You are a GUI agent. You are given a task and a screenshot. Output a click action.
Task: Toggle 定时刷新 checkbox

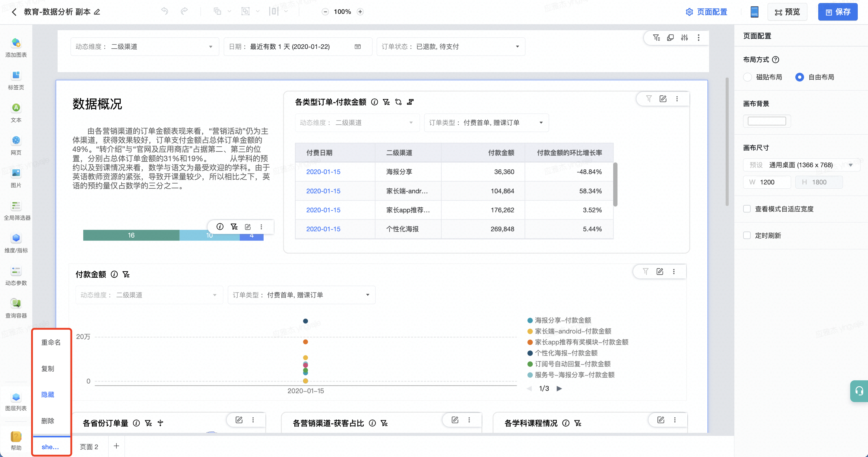[x=747, y=235]
